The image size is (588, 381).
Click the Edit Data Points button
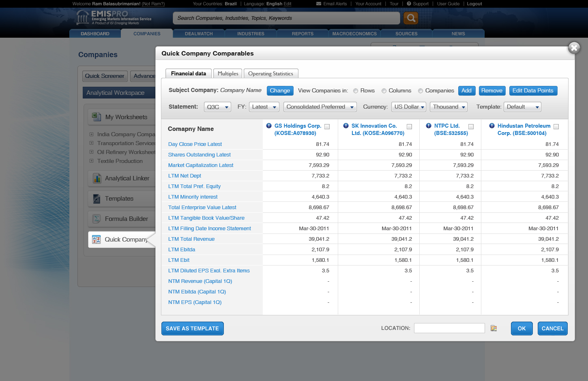point(533,91)
